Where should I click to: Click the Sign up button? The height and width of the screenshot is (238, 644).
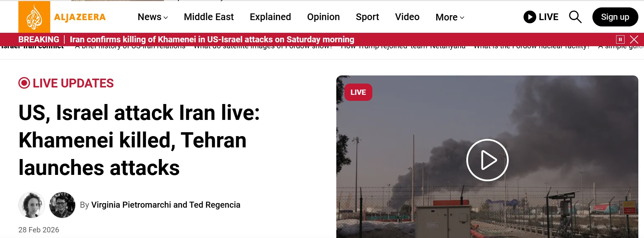[615, 17]
